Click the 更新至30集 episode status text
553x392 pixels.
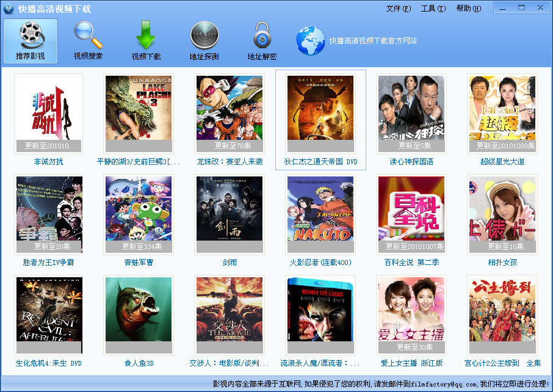click(x=415, y=347)
